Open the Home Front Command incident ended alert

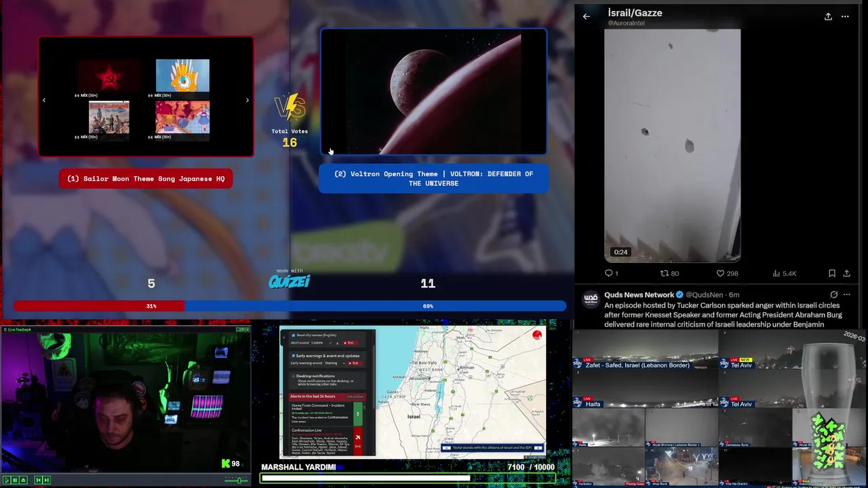(320, 414)
